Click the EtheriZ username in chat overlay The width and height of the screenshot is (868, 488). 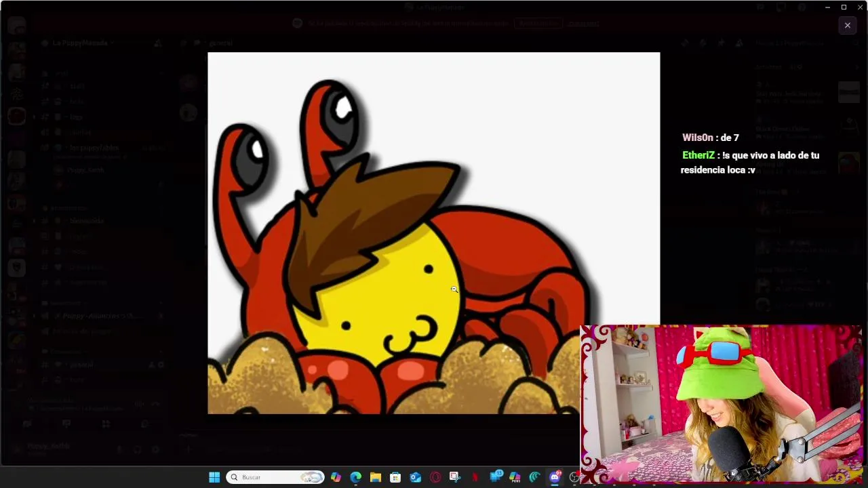[698, 155]
